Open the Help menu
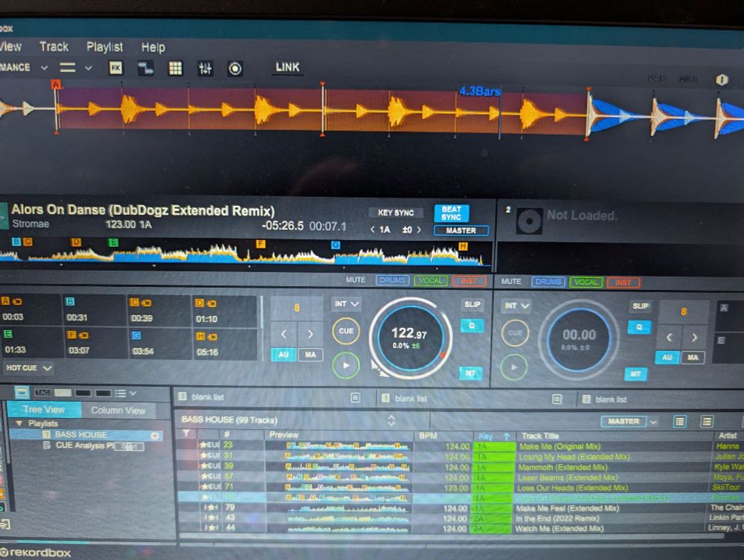This screenshot has height=560, width=744. click(x=153, y=48)
